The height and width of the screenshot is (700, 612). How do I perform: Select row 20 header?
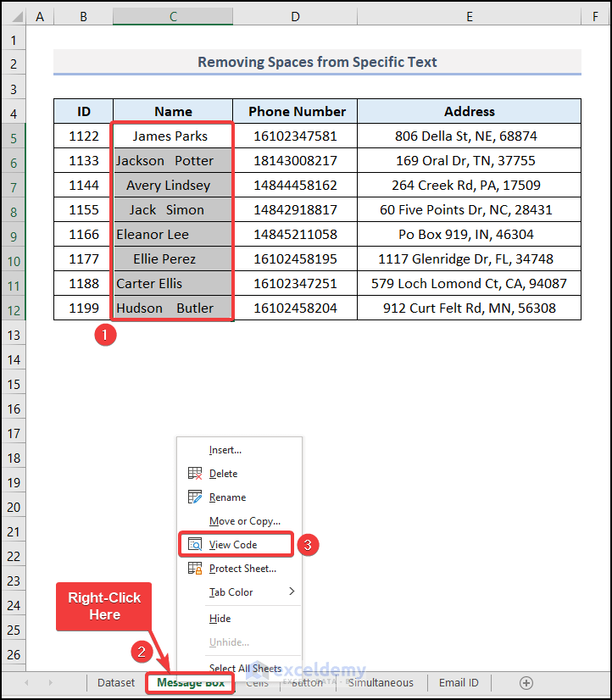point(14,507)
